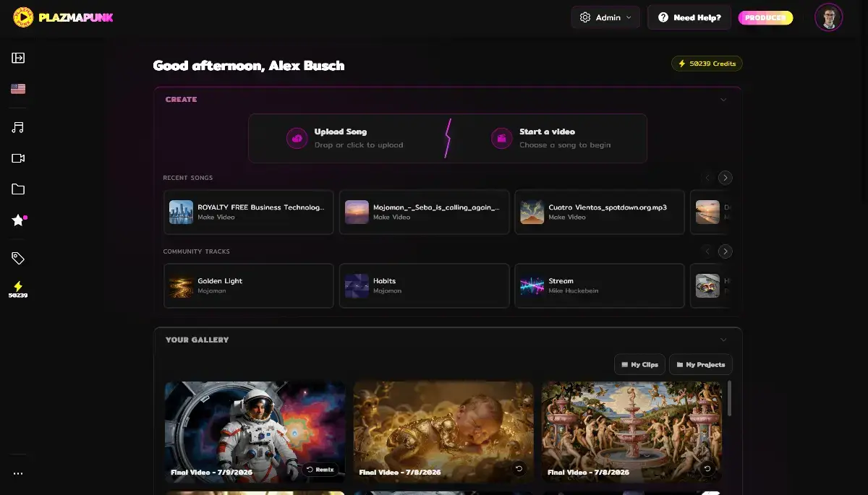Click the reload icon on golden baby video
The image size is (868, 495).
pyautogui.click(x=519, y=468)
